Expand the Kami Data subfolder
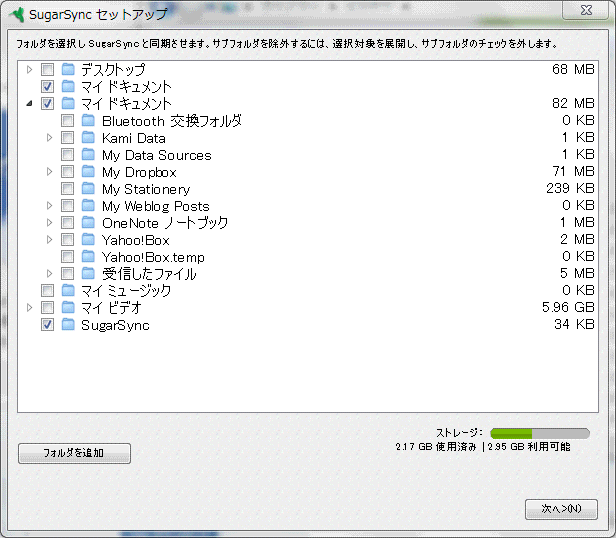The height and width of the screenshot is (538, 616). click(x=50, y=138)
